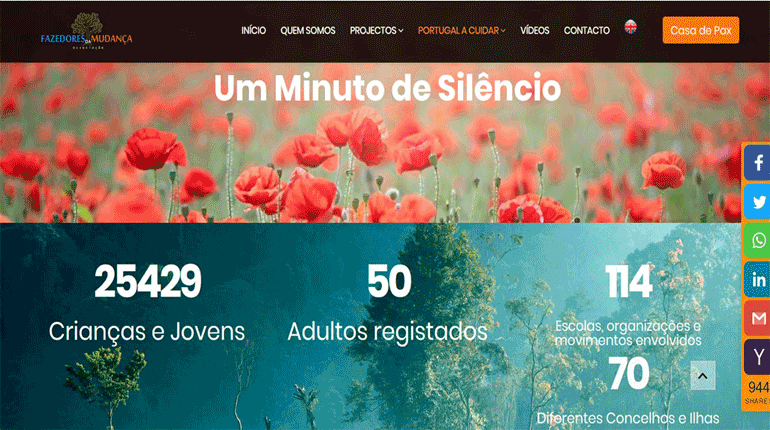
Task: Open the Quem Somos page
Action: (308, 30)
